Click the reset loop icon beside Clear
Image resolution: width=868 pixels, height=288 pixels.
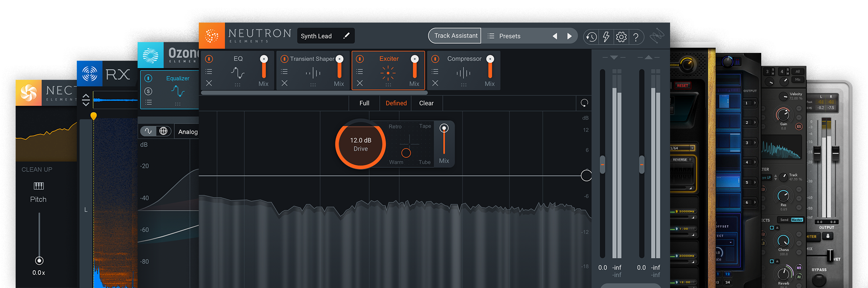[584, 103]
